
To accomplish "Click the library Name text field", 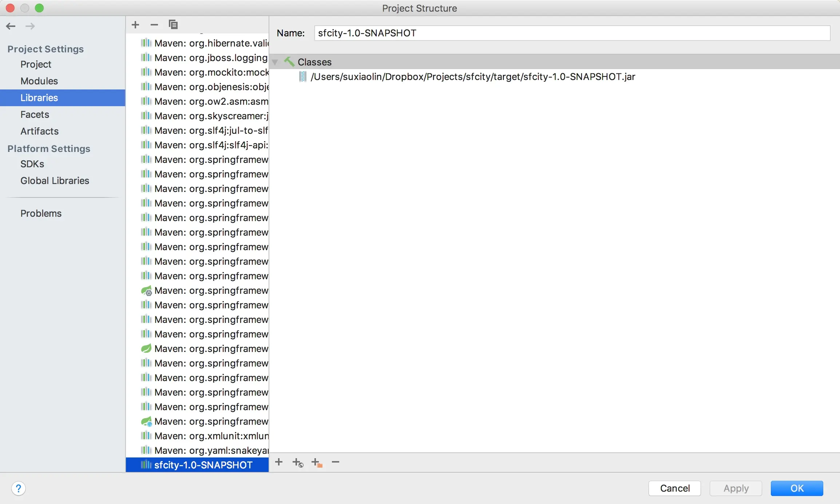I will click(x=571, y=33).
